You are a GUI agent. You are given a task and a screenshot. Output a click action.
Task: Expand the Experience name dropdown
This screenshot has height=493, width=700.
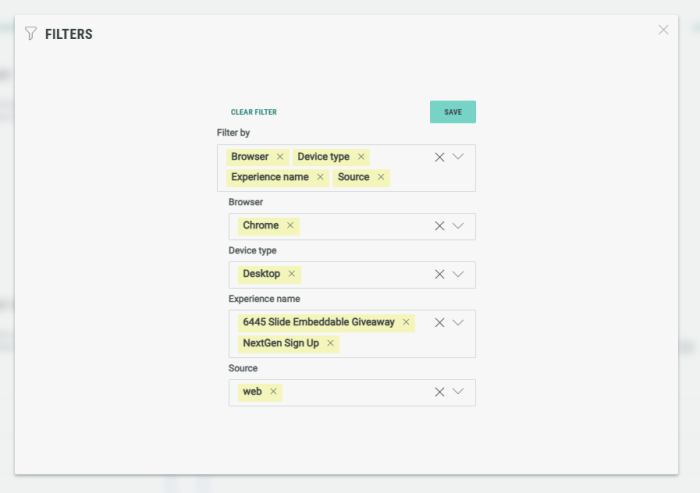pyautogui.click(x=458, y=323)
